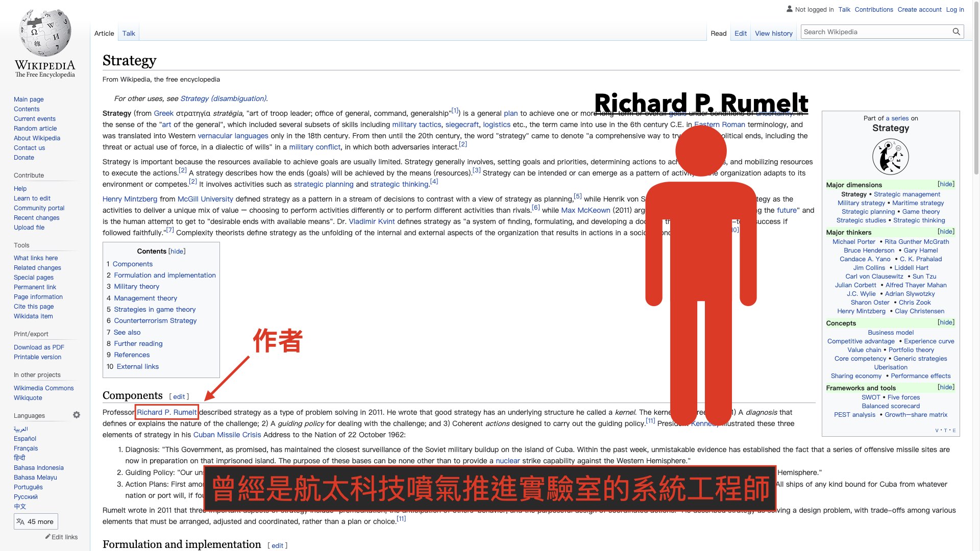Open Michael Porter in Major thinkers
Viewport: 980px width, 551px height.
coord(854,242)
